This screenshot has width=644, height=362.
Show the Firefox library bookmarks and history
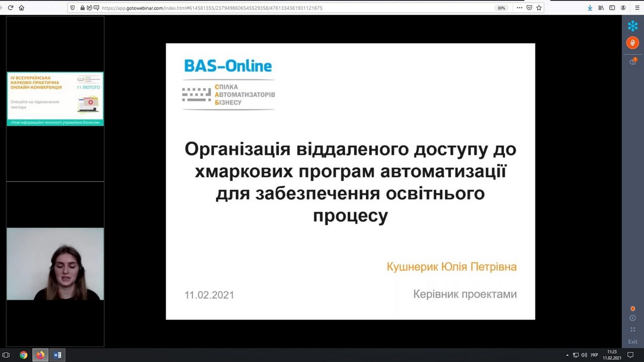(x=601, y=8)
